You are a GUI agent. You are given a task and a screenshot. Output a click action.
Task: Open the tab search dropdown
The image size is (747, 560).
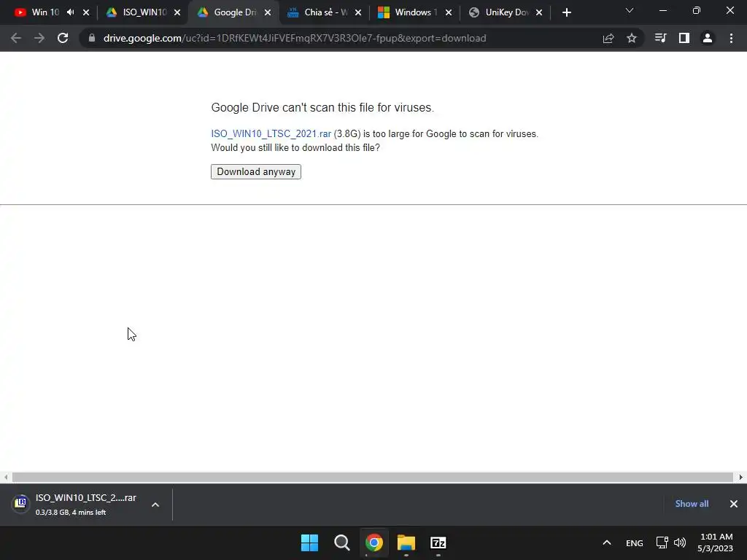point(630,10)
